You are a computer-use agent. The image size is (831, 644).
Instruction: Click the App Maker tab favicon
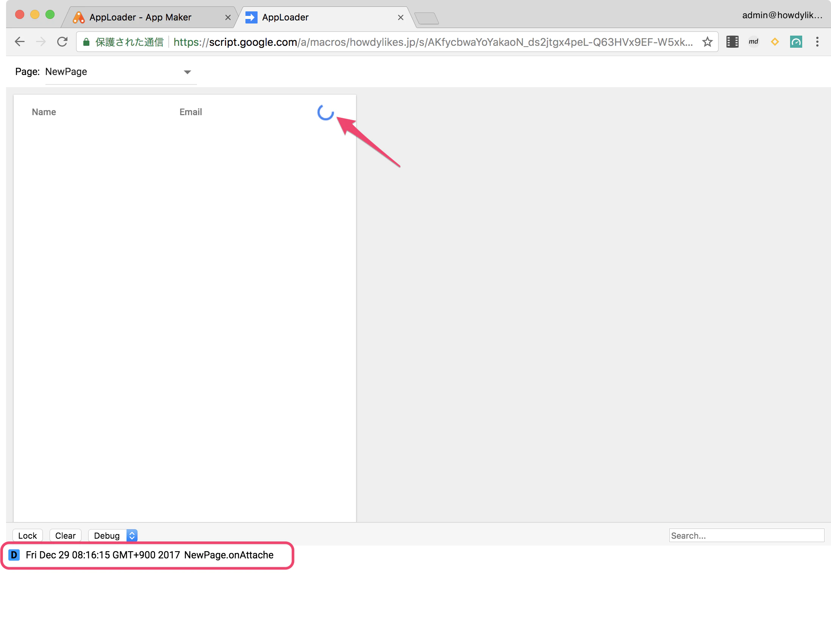78,17
